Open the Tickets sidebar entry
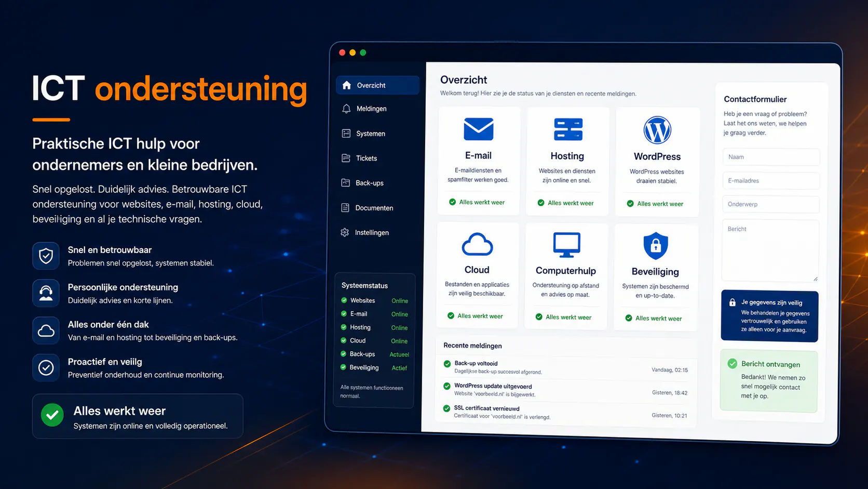The width and height of the screenshot is (868, 489). (x=367, y=158)
